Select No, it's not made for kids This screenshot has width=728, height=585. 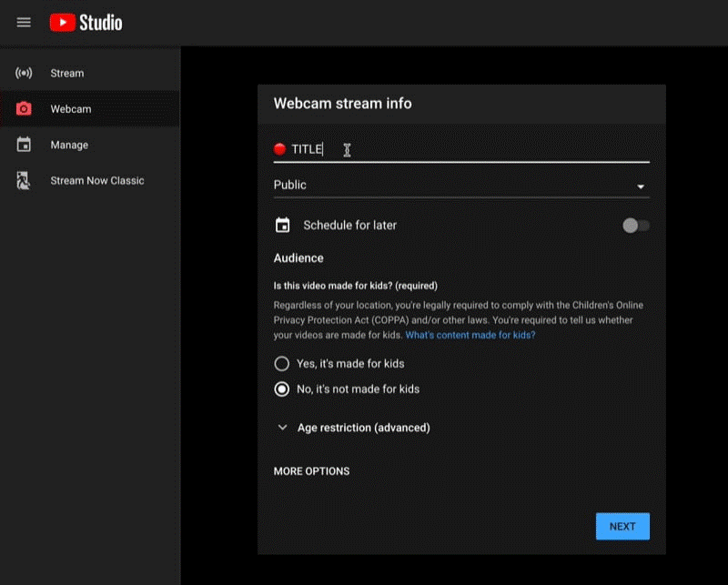282,388
